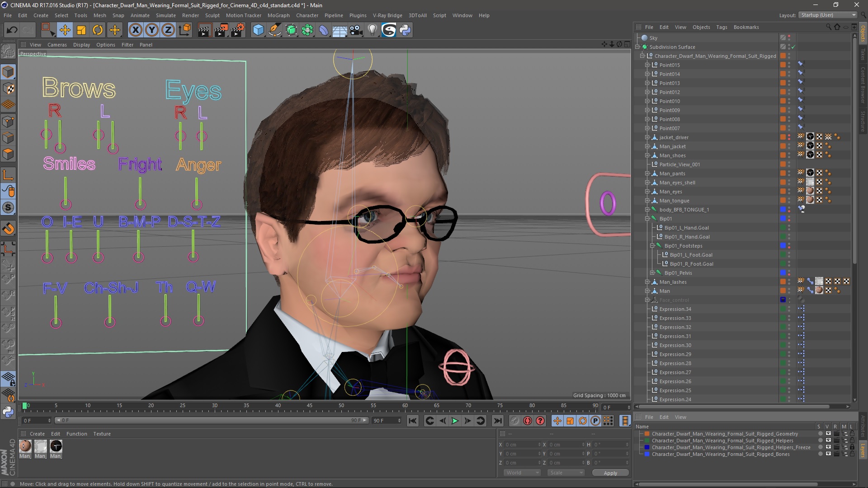Switch to Points mode
The width and height of the screenshot is (868, 488).
pyautogui.click(x=8, y=121)
